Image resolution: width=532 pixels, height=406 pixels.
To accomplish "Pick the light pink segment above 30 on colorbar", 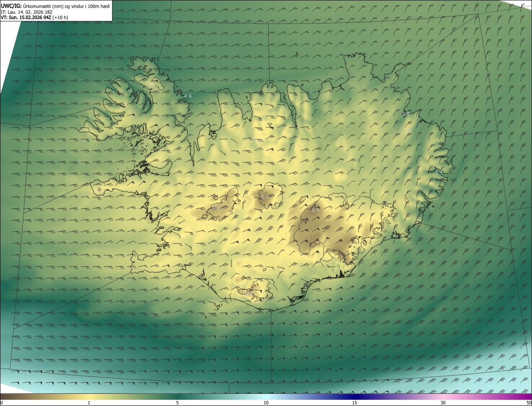I will pos(443,397).
